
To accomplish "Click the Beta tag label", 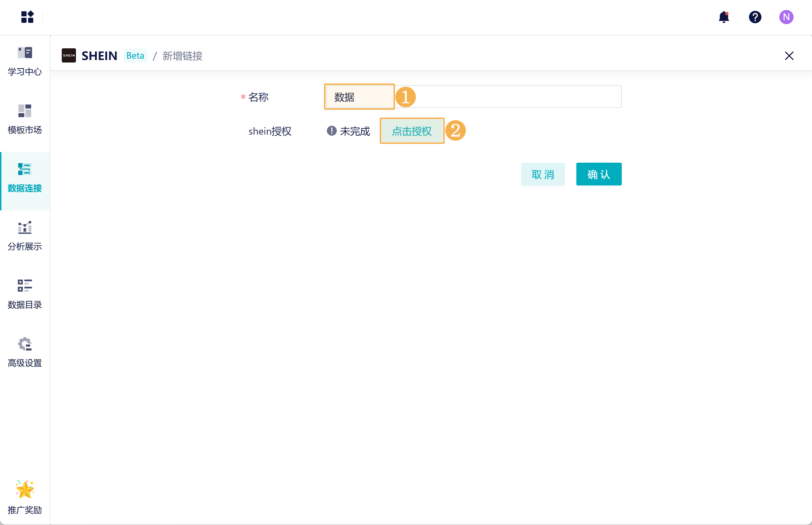I will pyautogui.click(x=135, y=55).
